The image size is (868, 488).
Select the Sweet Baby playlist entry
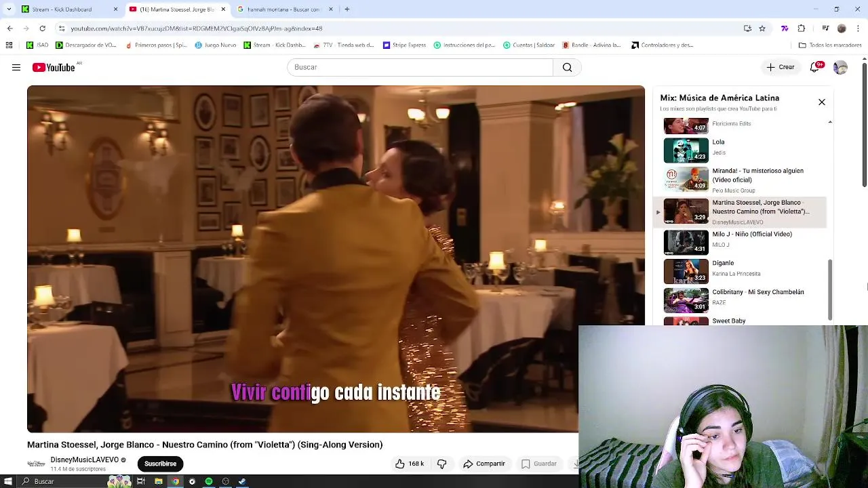pos(740,321)
